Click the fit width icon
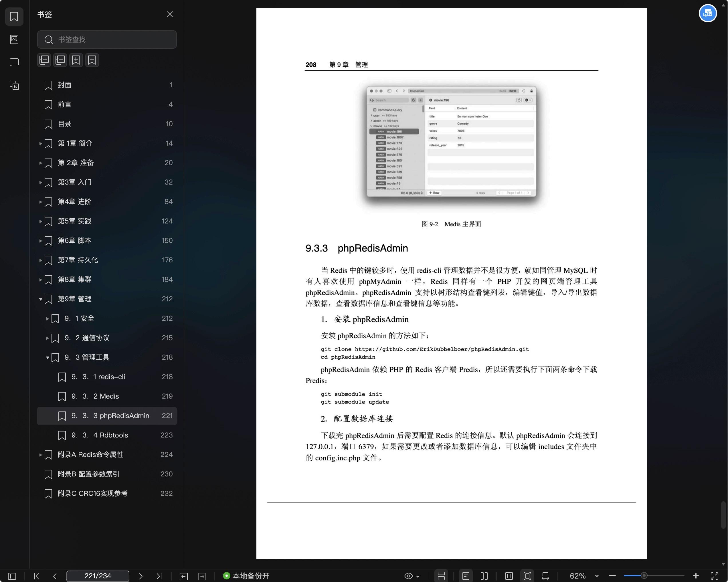The height and width of the screenshot is (582, 728). pos(545,576)
